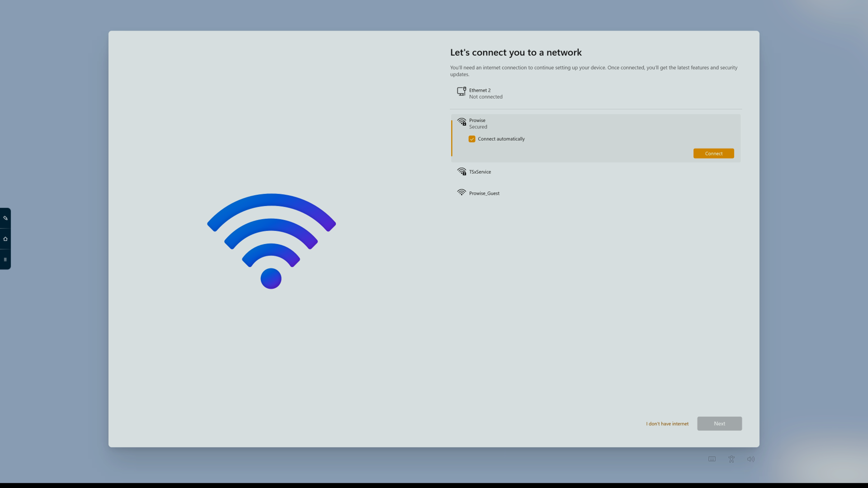Viewport: 868px width, 488px height.
Task: Open the hamburger menu in left sidebar
Action: click(5, 259)
